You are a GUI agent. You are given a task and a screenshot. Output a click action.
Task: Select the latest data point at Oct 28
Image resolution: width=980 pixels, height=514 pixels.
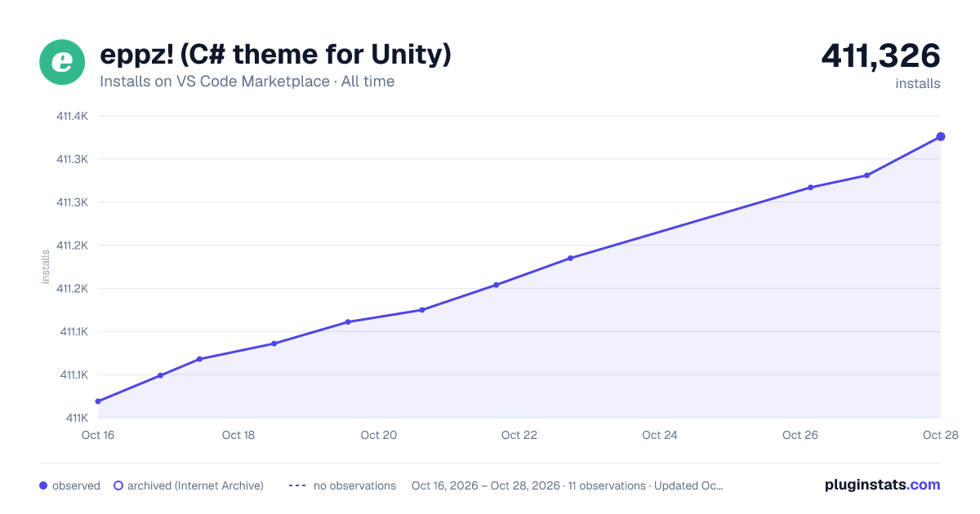(x=941, y=136)
